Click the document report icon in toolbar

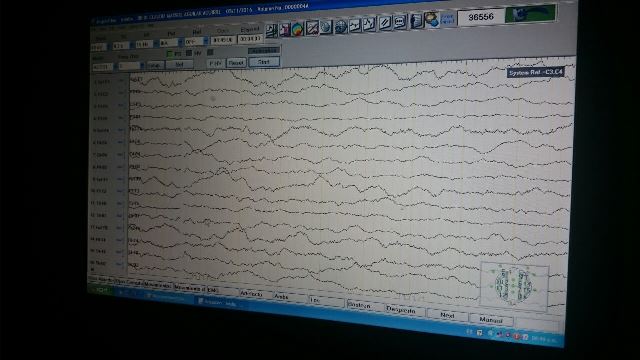pyautogui.click(x=416, y=21)
